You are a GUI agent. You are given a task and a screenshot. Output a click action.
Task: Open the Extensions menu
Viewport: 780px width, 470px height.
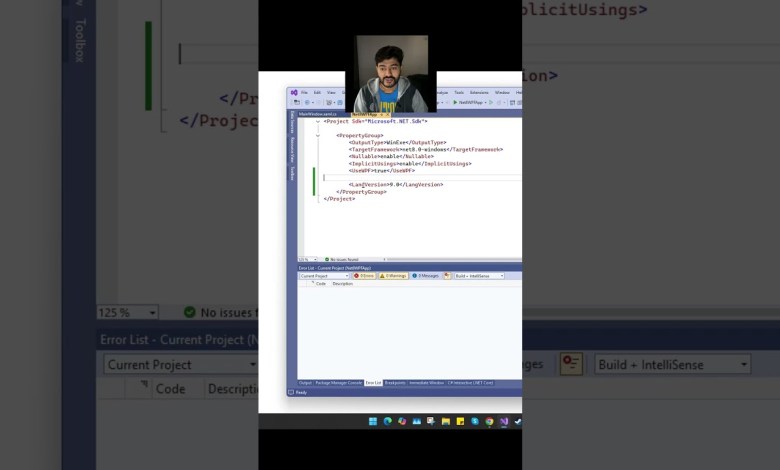click(479, 93)
